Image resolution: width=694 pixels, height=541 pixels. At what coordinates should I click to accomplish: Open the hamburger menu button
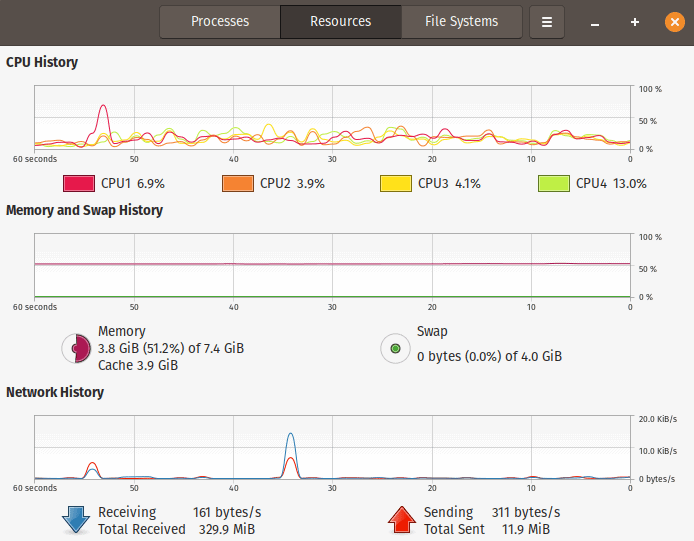click(547, 21)
